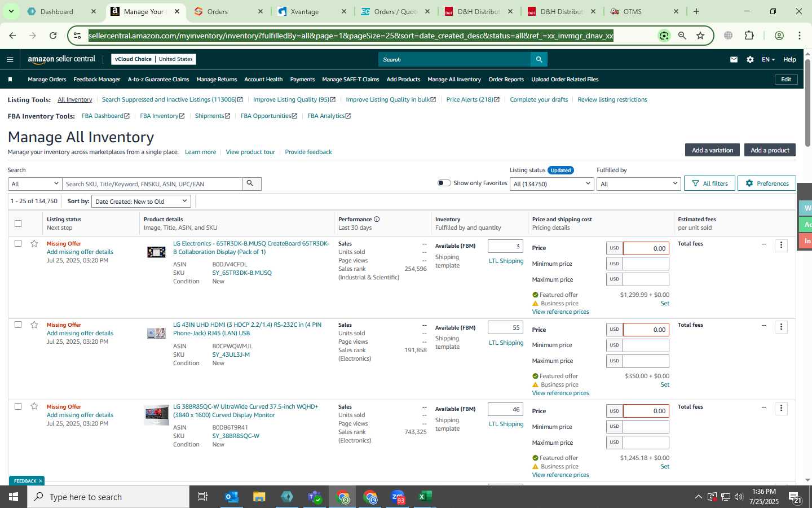The height and width of the screenshot is (508, 812).
Task: Open View reference prices for LG 43IN
Action: click(561, 393)
